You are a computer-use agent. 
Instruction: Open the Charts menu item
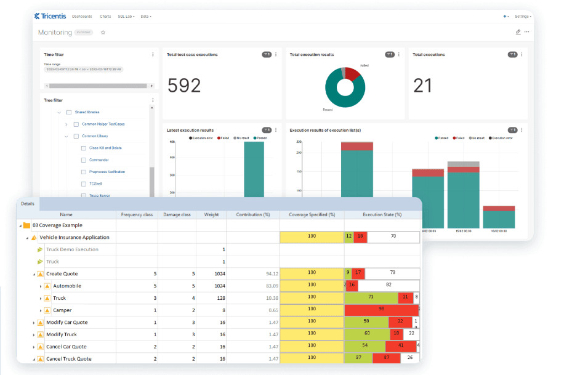click(105, 16)
